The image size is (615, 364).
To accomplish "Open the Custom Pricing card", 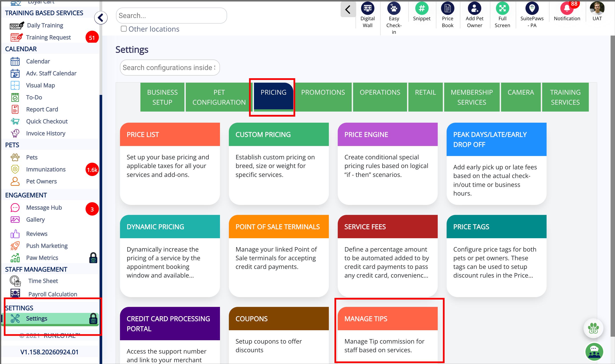I will click(x=279, y=164).
